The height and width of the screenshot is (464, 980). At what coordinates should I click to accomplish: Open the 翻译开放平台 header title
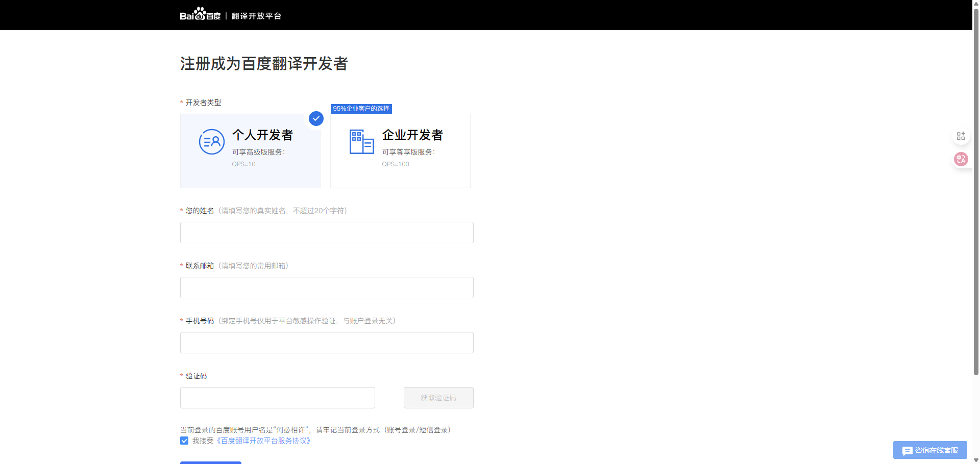pyautogui.click(x=256, y=16)
